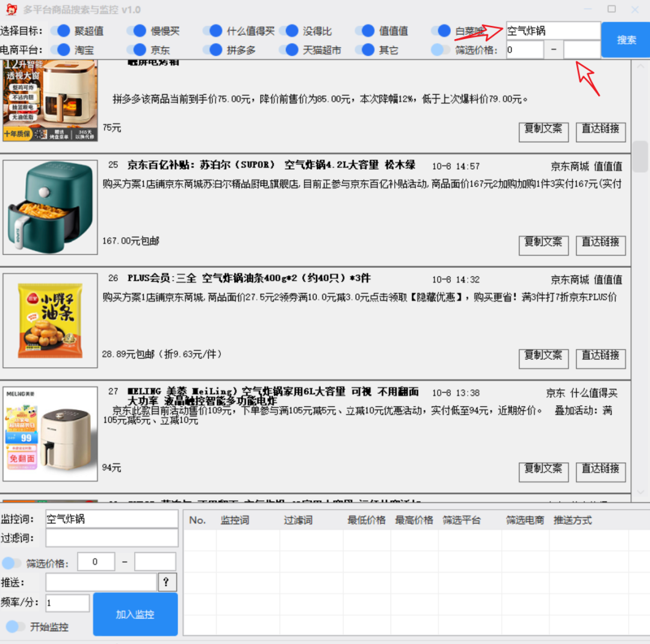The height and width of the screenshot is (644, 650).
Task: Click the 推送 input field
Action: click(101, 582)
